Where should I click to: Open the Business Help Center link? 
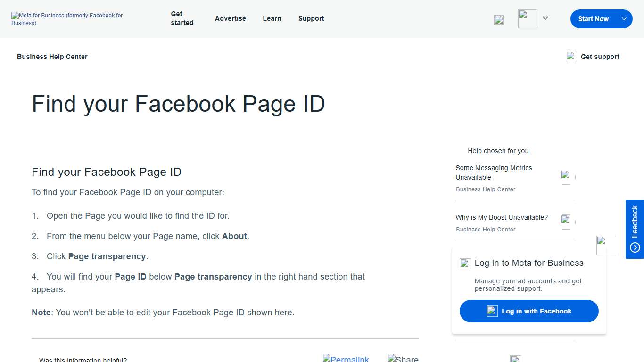click(x=52, y=56)
